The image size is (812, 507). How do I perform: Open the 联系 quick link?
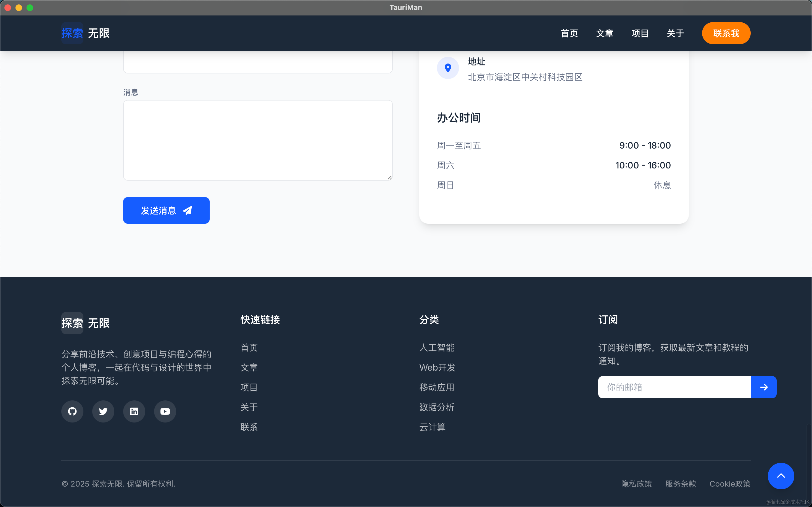tap(249, 427)
